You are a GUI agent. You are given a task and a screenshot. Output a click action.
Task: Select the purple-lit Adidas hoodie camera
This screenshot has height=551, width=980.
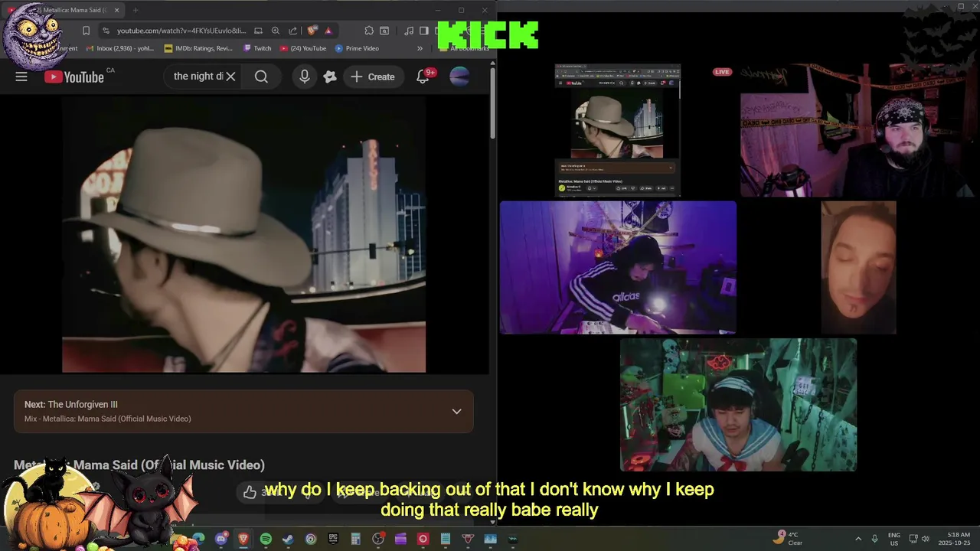[x=618, y=268]
